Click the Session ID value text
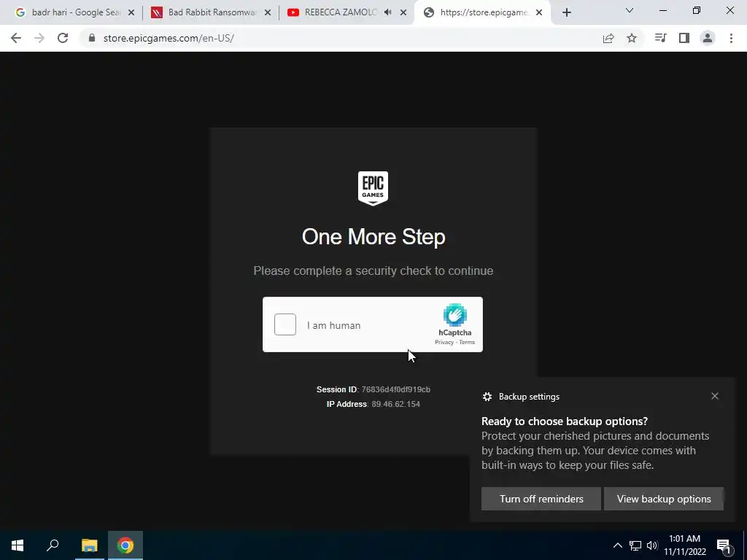The height and width of the screenshot is (560, 747). [x=395, y=389]
